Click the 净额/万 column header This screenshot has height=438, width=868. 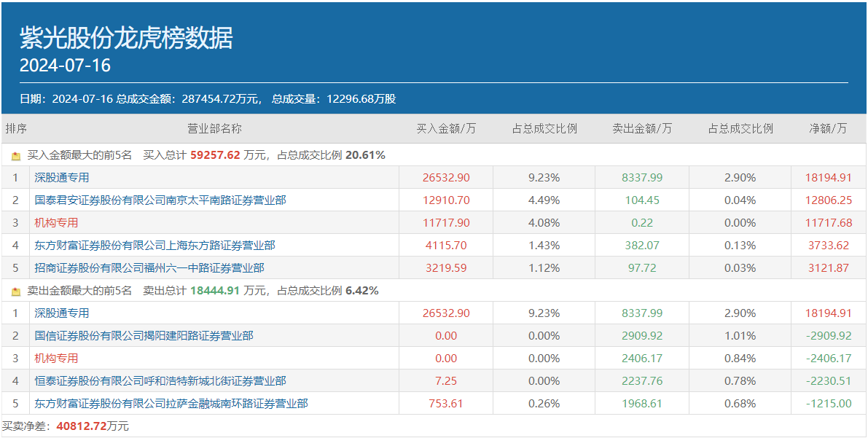coord(829,129)
